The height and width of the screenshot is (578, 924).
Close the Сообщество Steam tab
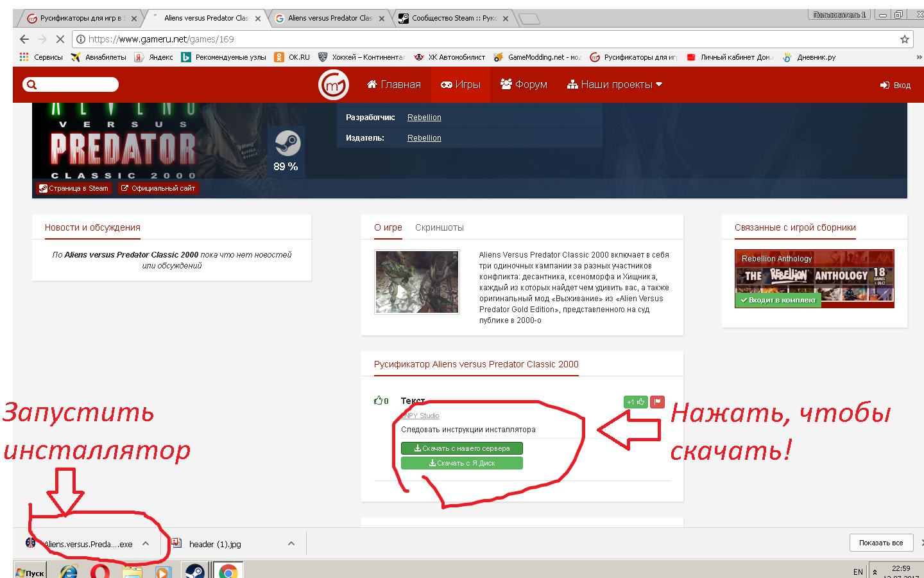tap(506, 19)
